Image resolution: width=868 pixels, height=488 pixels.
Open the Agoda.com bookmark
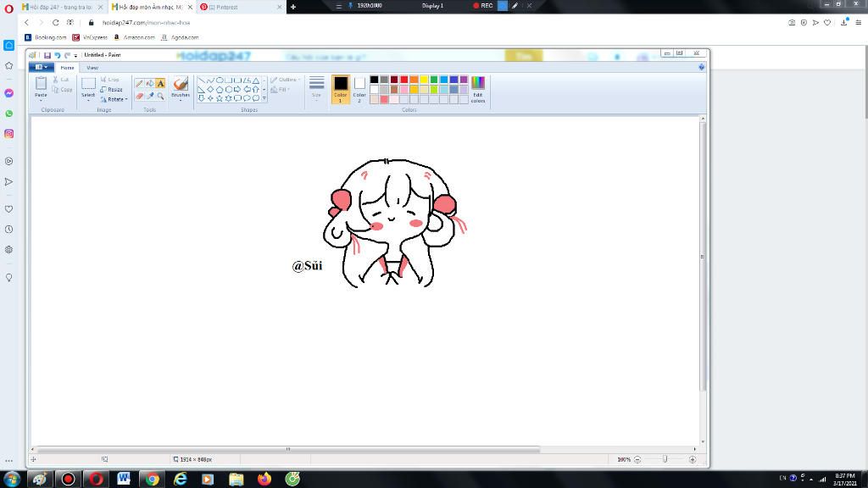tap(180, 37)
